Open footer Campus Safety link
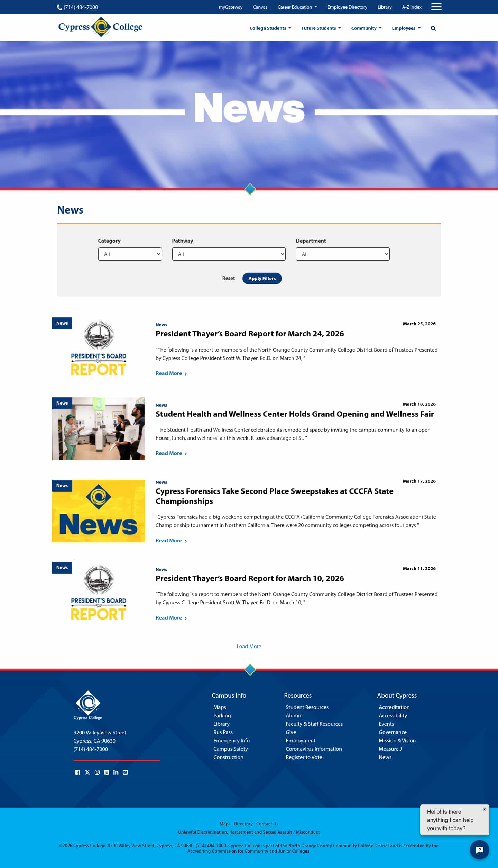498x868 pixels. point(231,749)
